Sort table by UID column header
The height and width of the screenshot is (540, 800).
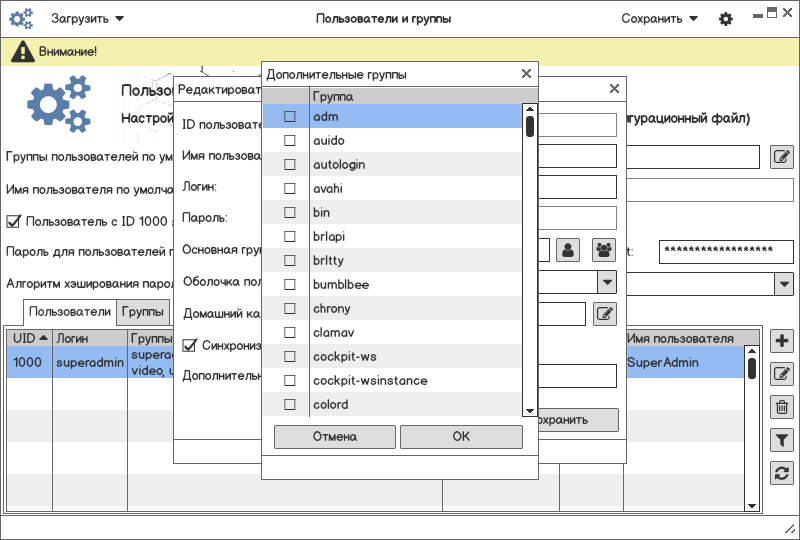[29, 339]
